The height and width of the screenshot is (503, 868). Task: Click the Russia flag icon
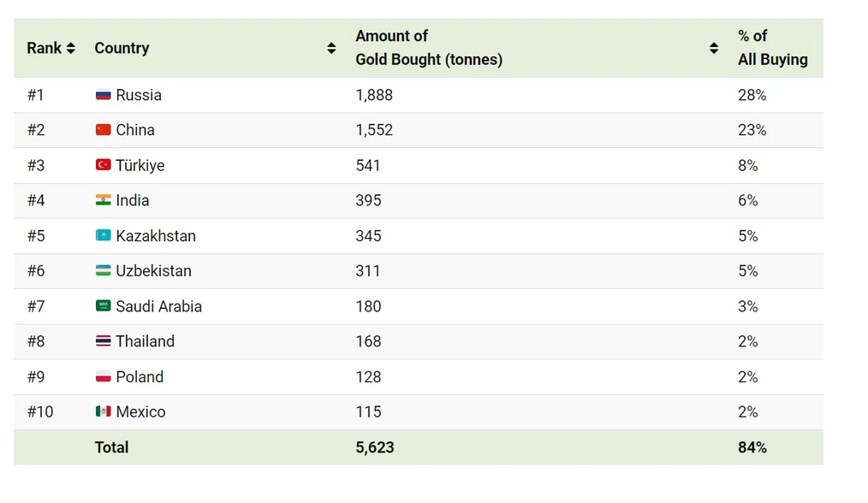(x=103, y=95)
